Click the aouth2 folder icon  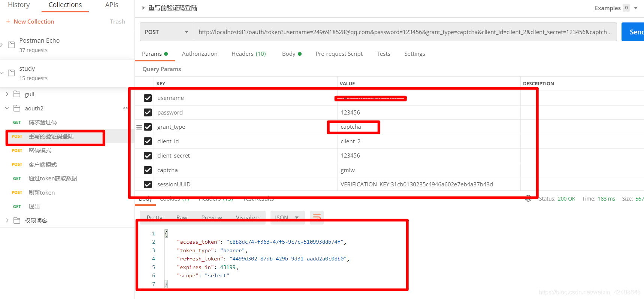tap(17, 108)
